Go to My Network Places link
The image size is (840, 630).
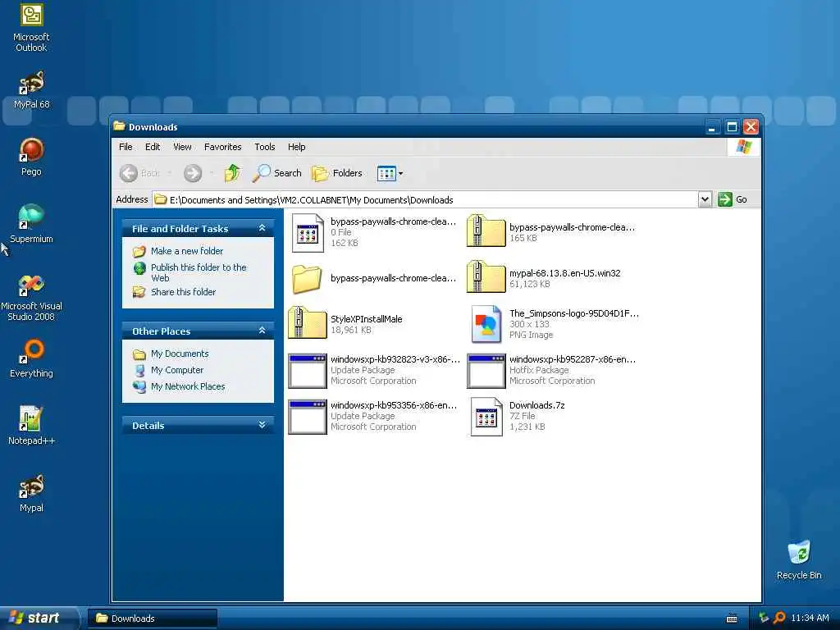point(188,386)
